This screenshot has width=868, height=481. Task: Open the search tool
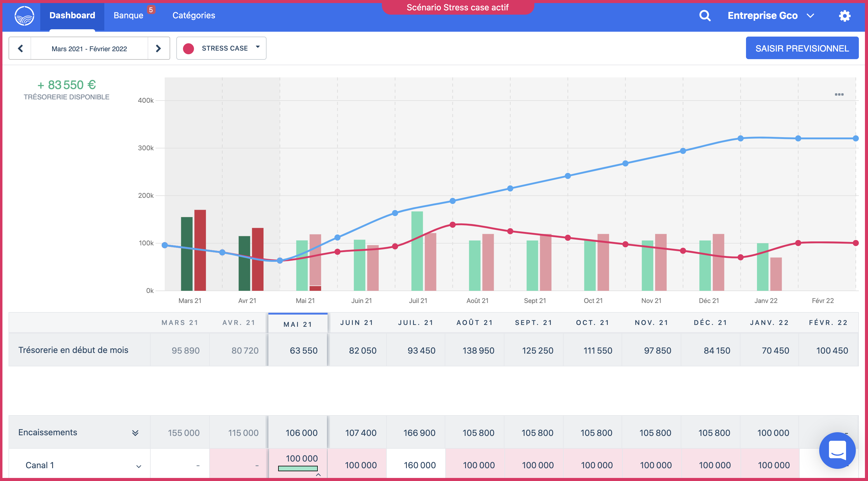[x=705, y=16]
